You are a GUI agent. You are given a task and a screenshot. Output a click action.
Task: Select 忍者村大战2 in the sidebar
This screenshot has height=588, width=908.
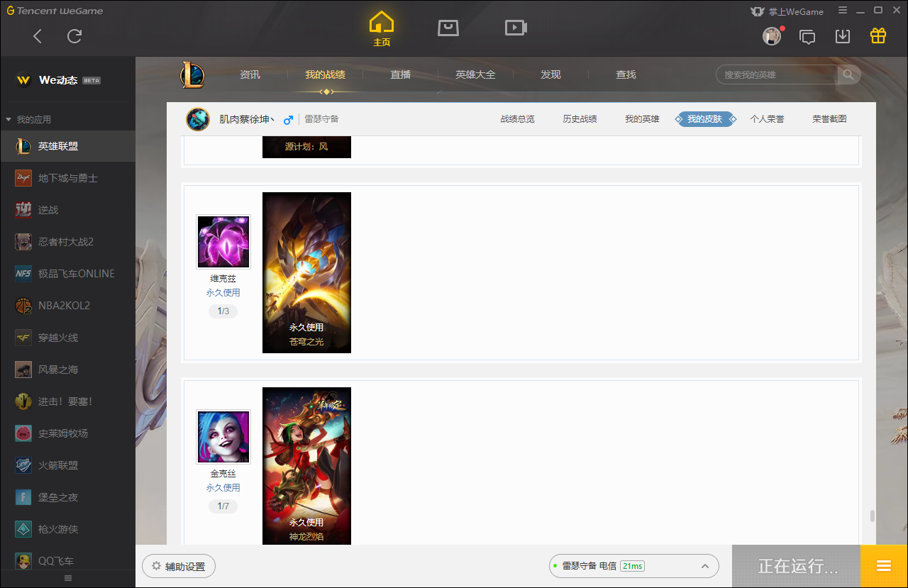67,242
